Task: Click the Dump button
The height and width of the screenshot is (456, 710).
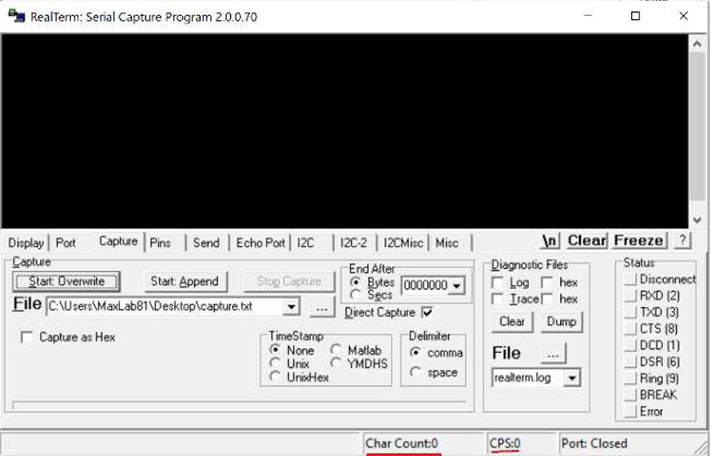Action: [561, 322]
